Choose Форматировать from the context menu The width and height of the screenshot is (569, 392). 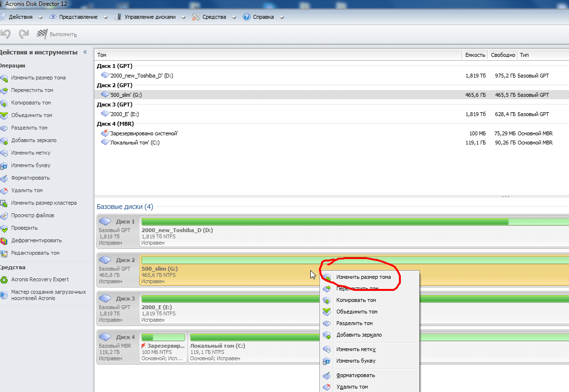click(356, 375)
